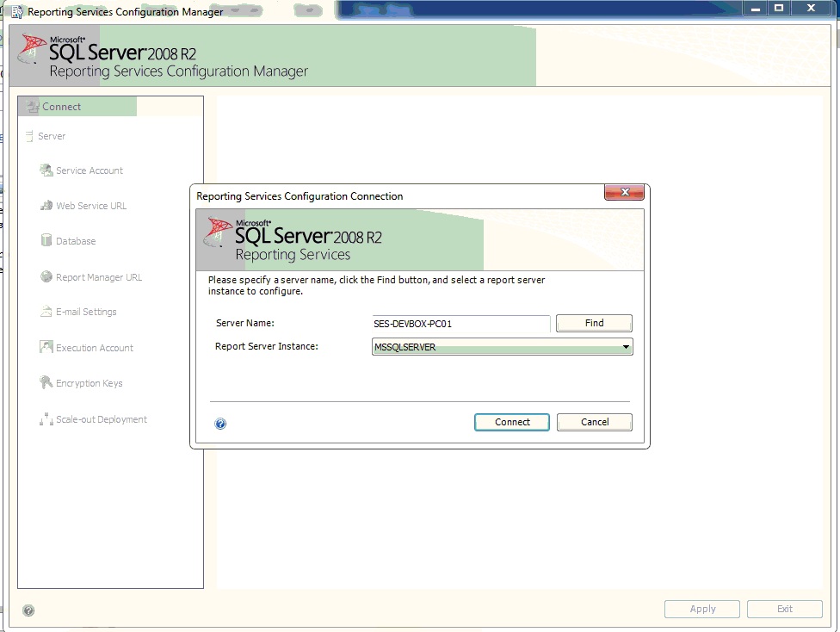
Task: Click Apply at the bottom of the window
Action: pyautogui.click(x=701, y=608)
